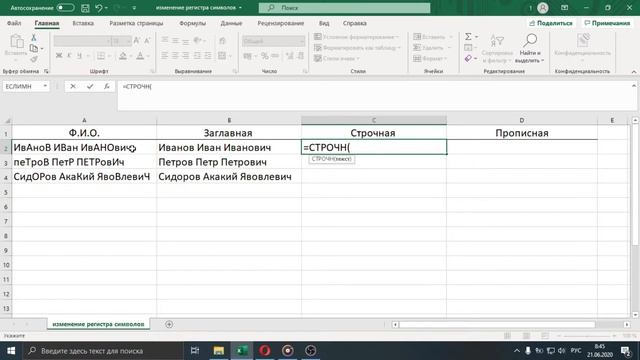Image resolution: width=640 pixels, height=360 pixels.
Task: Open the Файл tab
Action: click(14, 23)
